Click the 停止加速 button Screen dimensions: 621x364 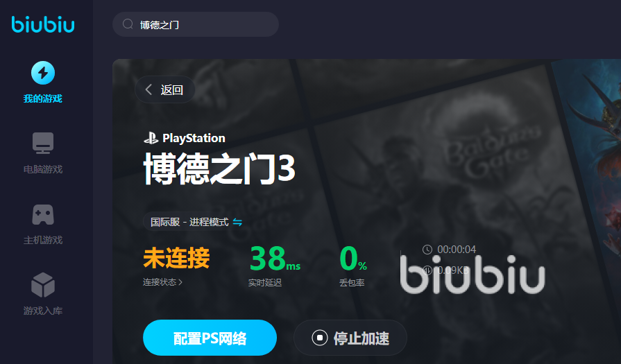[350, 338]
